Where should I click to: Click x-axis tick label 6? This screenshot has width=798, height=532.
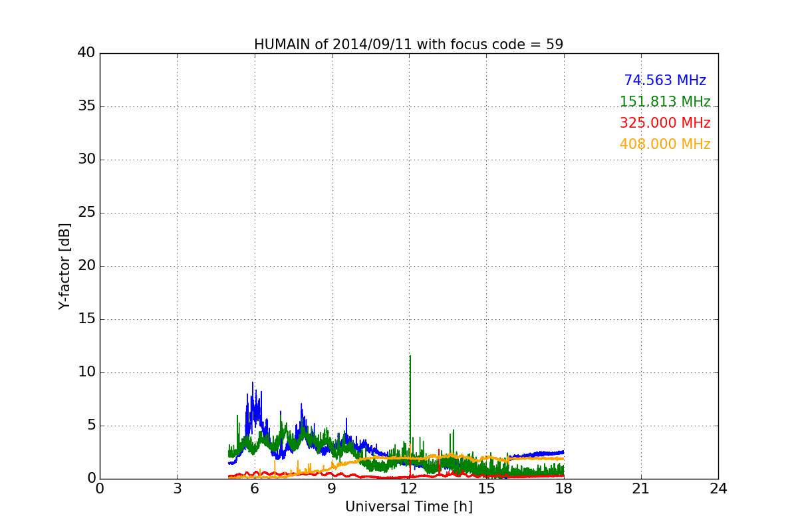point(254,489)
